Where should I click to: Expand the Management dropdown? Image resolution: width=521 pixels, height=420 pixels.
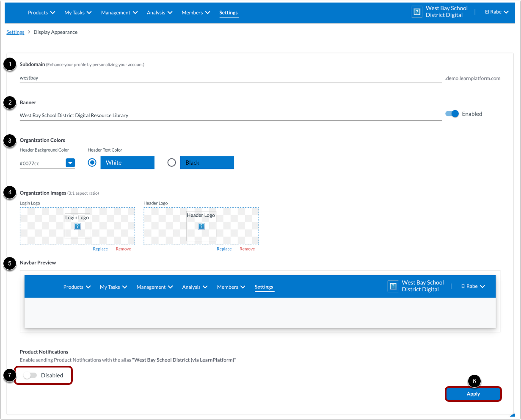(x=119, y=12)
